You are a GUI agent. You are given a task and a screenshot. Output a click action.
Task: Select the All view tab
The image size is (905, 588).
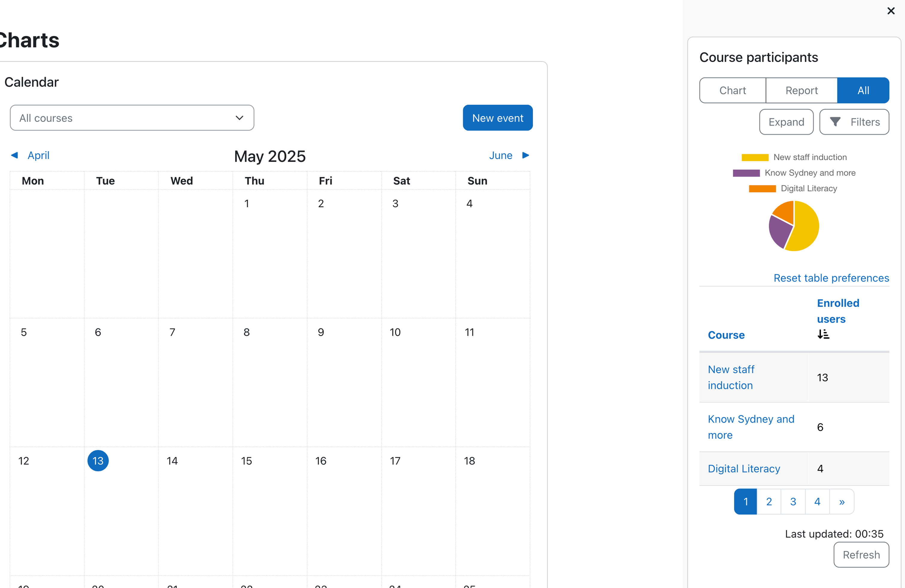click(863, 90)
